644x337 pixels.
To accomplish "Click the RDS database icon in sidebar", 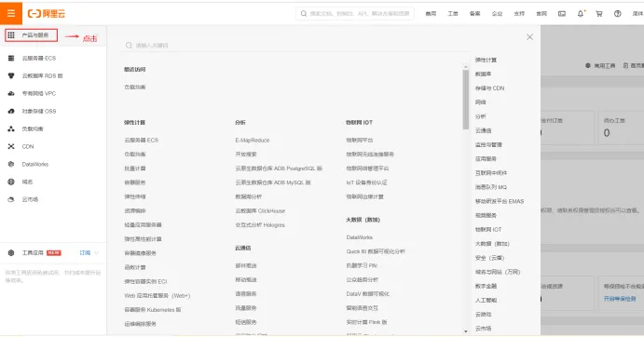I will click(11, 76).
